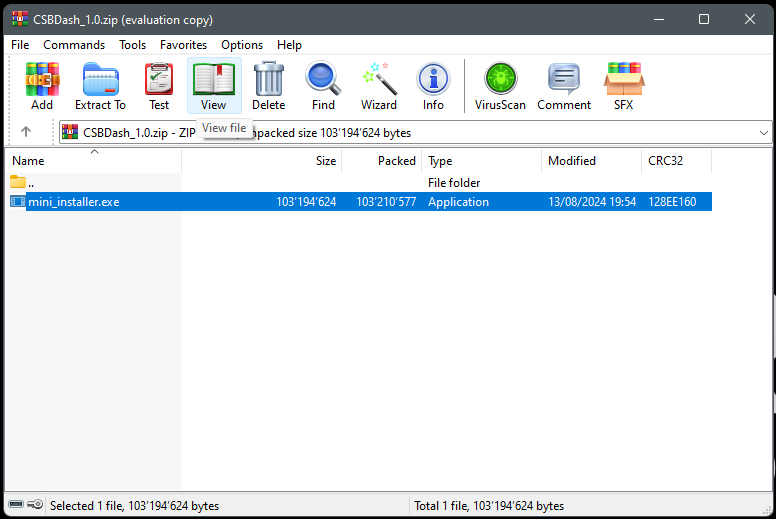Click the Delete trash can icon
This screenshot has height=519, width=776.
click(268, 85)
